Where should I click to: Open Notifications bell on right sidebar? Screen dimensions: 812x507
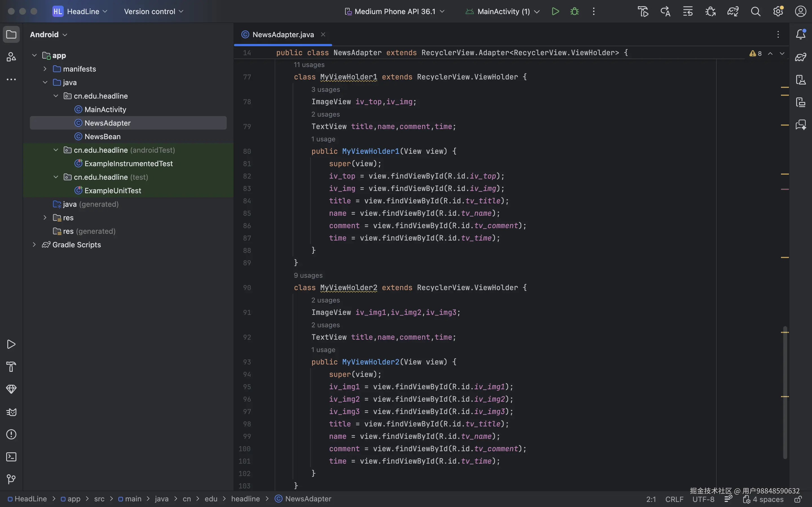pos(801,34)
